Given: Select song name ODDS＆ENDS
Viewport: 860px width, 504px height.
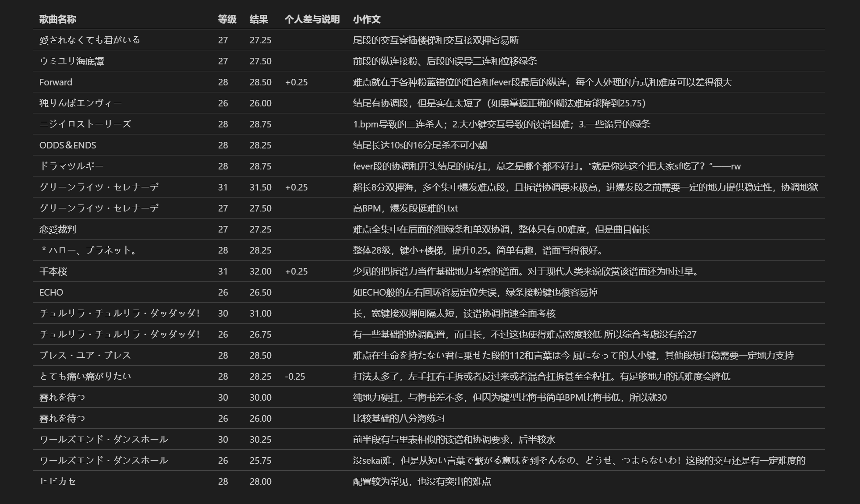Looking at the screenshot, I should click(x=68, y=145).
